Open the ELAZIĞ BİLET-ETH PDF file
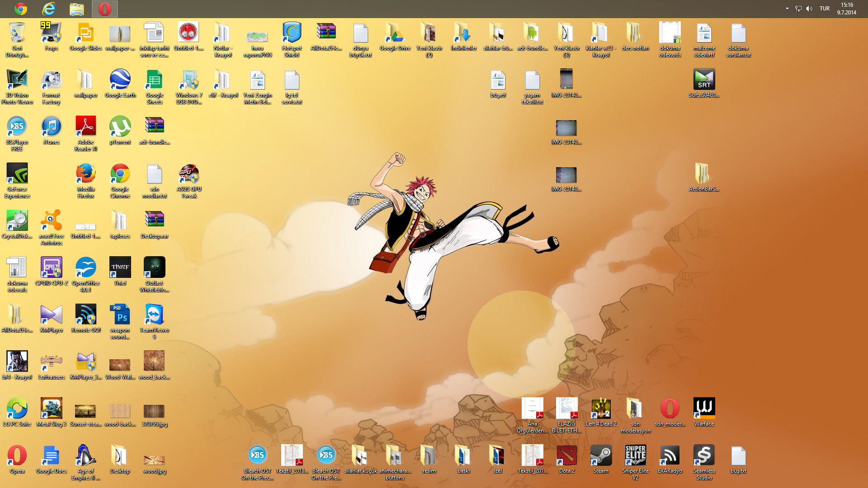This screenshot has height=488, width=868. coord(567,416)
